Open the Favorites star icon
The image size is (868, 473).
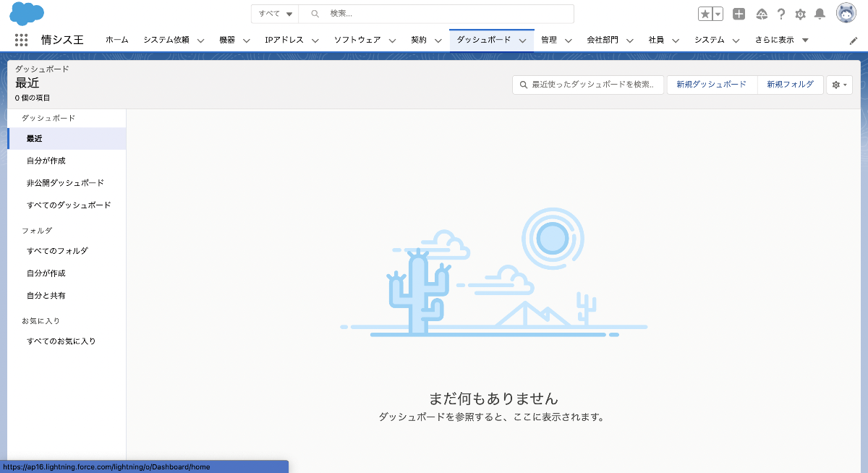(705, 14)
